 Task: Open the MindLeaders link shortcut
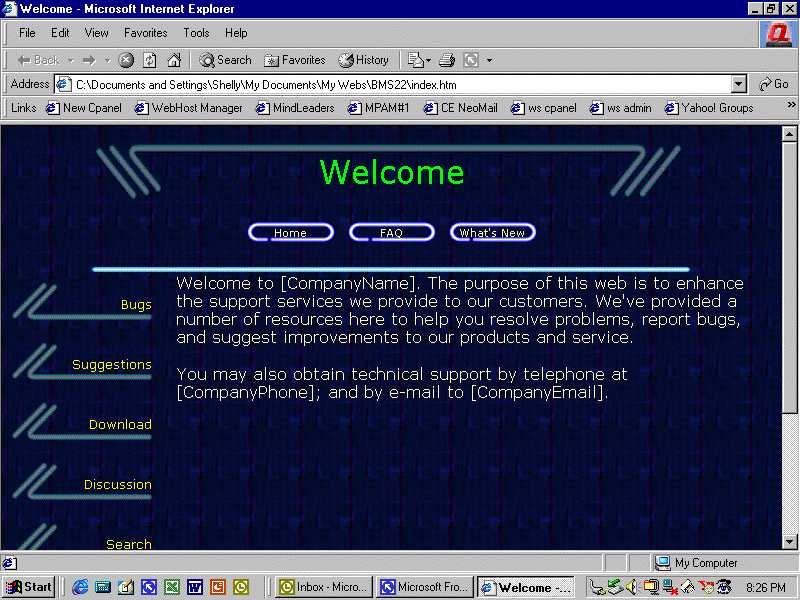[x=294, y=108]
